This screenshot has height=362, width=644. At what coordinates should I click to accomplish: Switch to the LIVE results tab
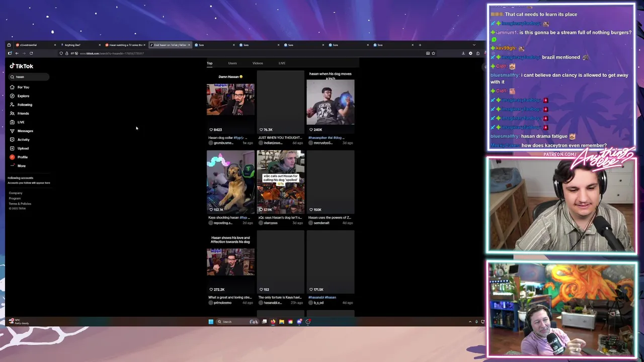click(x=282, y=63)
